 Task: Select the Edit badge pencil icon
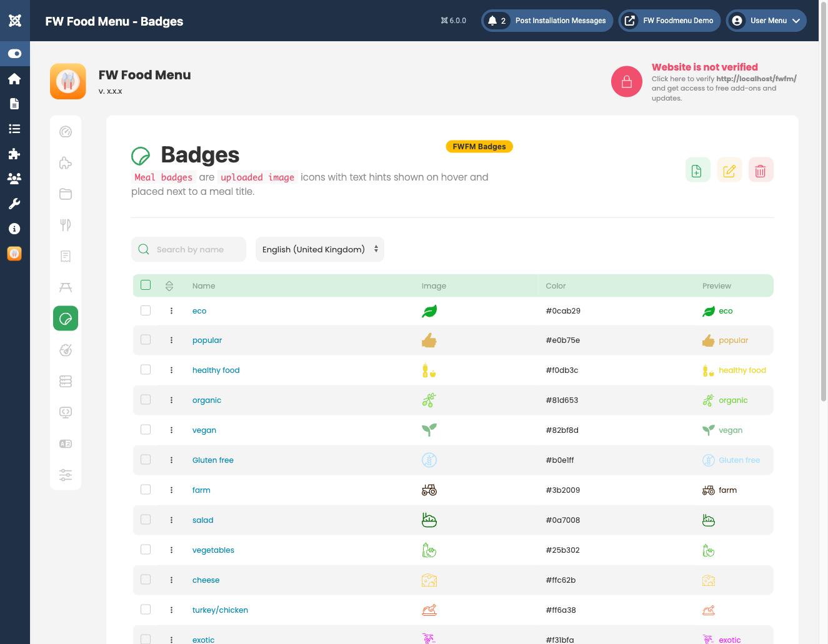pyautogui.click(x=729, y=169)
